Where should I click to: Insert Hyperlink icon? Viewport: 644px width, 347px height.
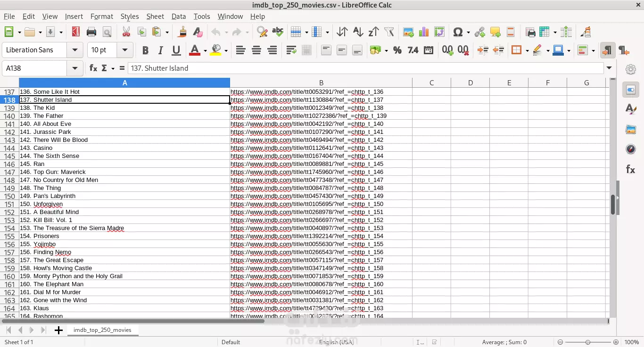[479, 32]
